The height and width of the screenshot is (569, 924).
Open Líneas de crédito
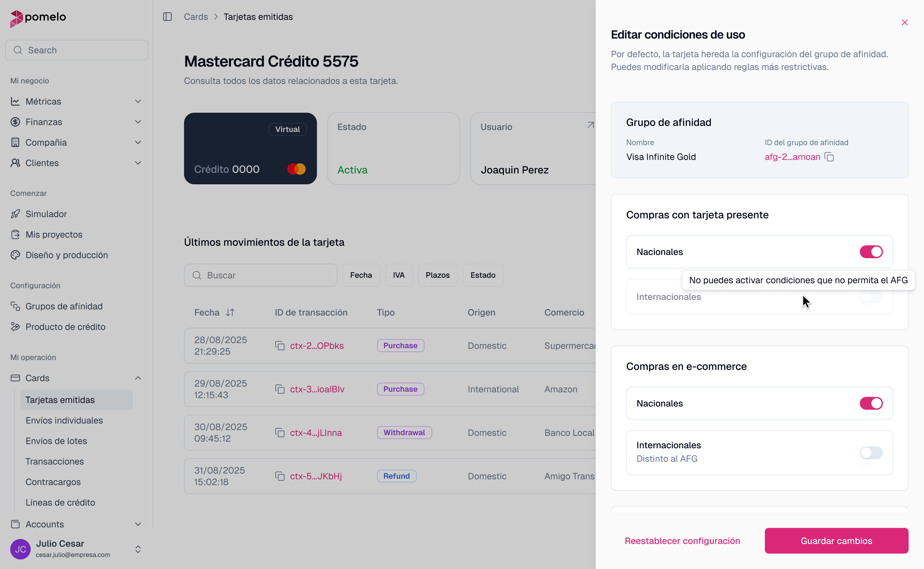tap(60, 503)
